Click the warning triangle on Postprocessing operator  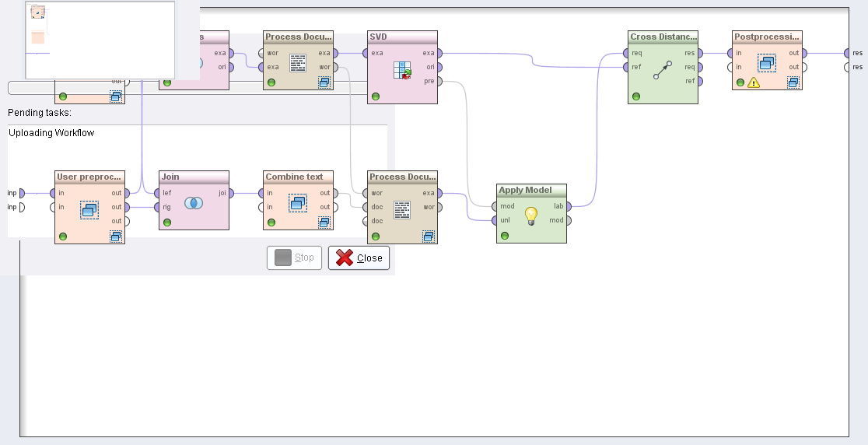click(x=753, y=82)
